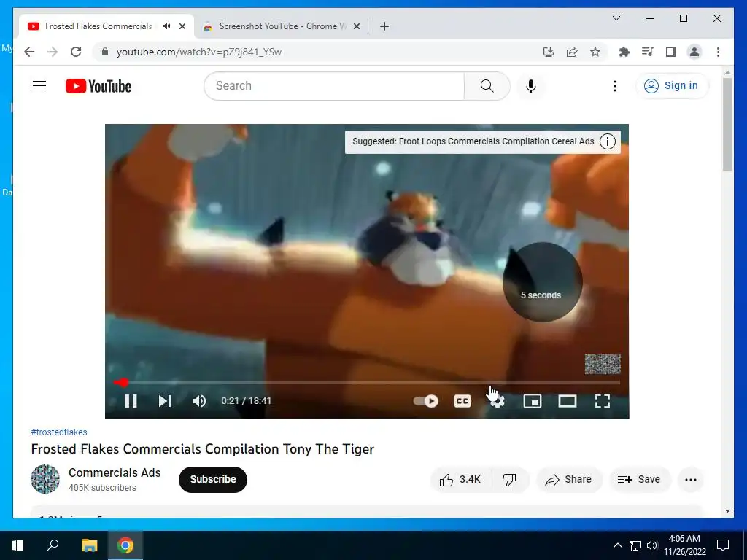Open the Chrome tab search chevron
Screen dimensions: 747x560
pyautogui.click(x=616, y=18)
